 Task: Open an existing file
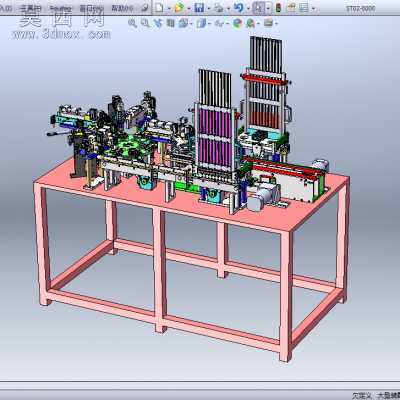point(179,7)
